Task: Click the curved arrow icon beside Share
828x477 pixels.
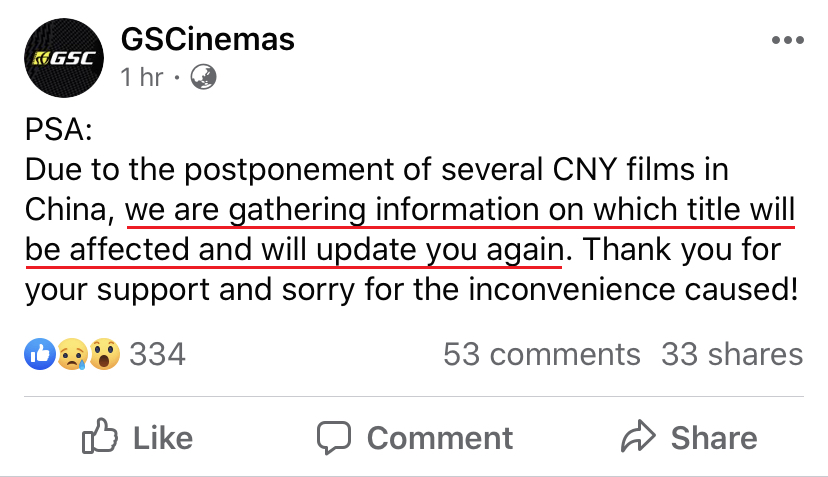Action: [x=637, y=437]
